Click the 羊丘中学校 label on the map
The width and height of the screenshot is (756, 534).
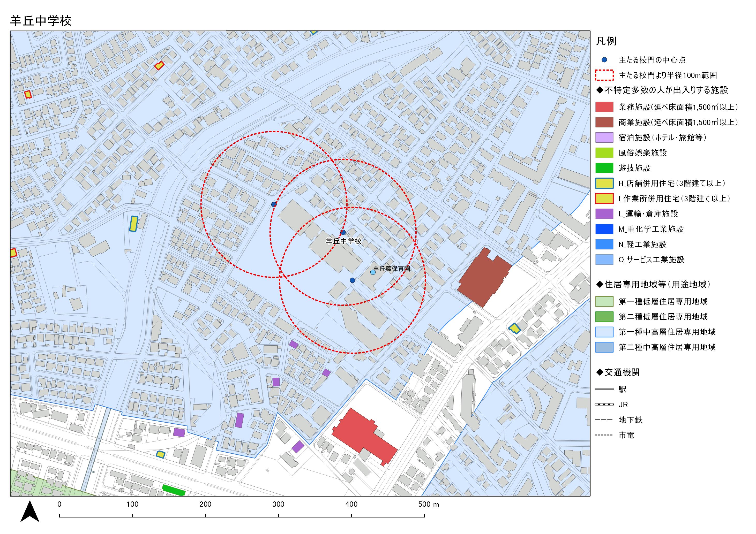point(343,241)
